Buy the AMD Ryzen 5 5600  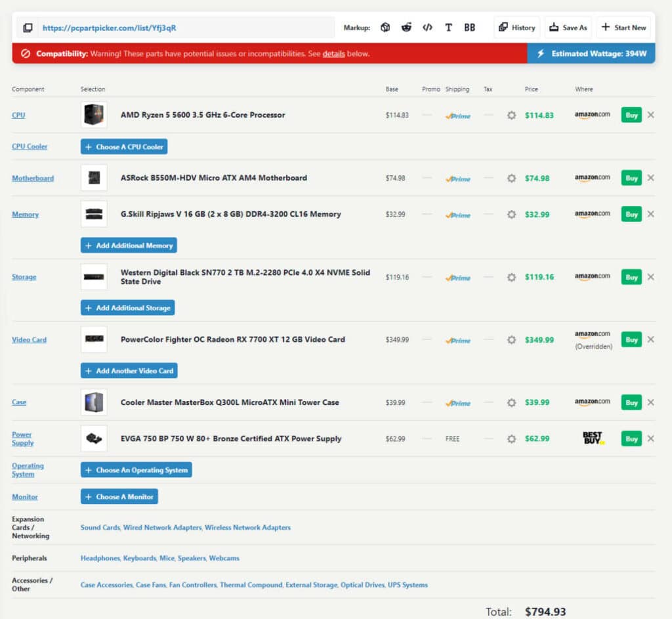(x=631, y=115)
